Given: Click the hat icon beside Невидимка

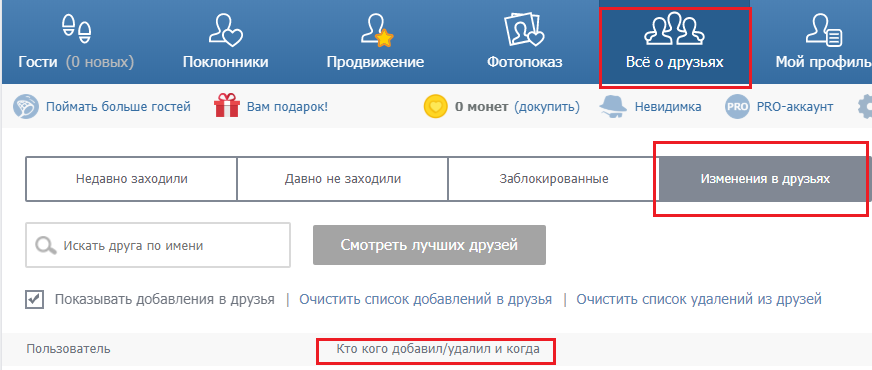Looking at the screenshot, I should click(613, 106).
